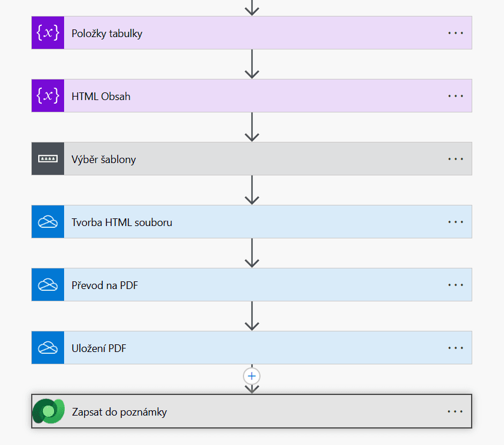The width and height of the screenshot is (504, 445).
Task: Click OneDrive icon on Uložení PDF
Action: tap(48, 348)
